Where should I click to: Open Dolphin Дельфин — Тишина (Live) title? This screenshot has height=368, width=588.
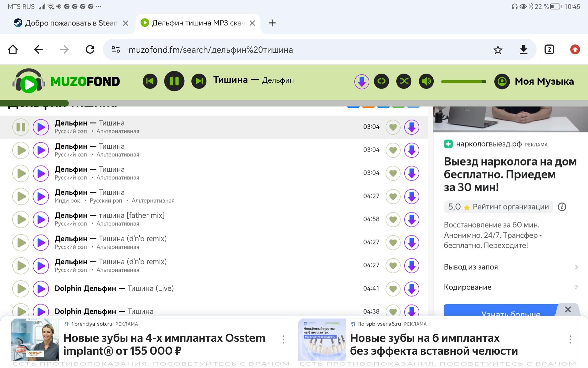point(114,288)
